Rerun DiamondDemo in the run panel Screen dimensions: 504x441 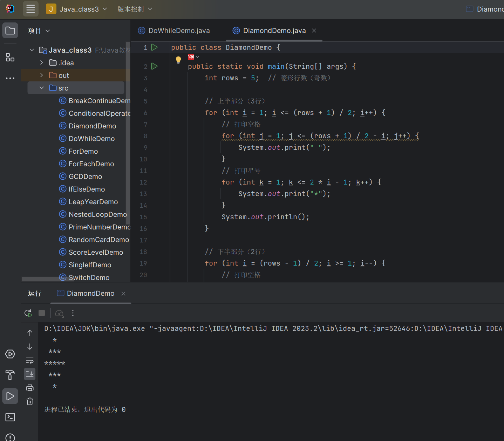[x=28, y=313]
